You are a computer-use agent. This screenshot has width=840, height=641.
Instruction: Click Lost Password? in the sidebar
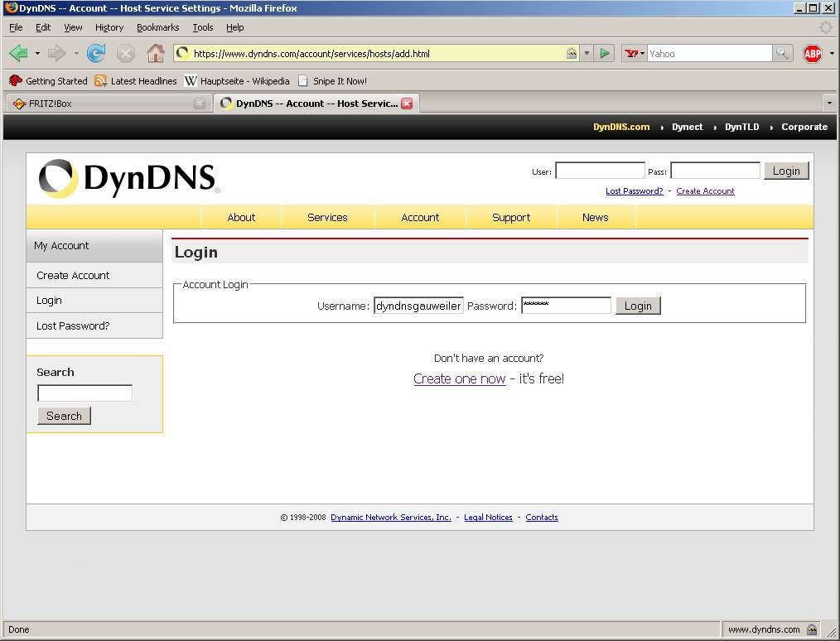coord(73,325)
